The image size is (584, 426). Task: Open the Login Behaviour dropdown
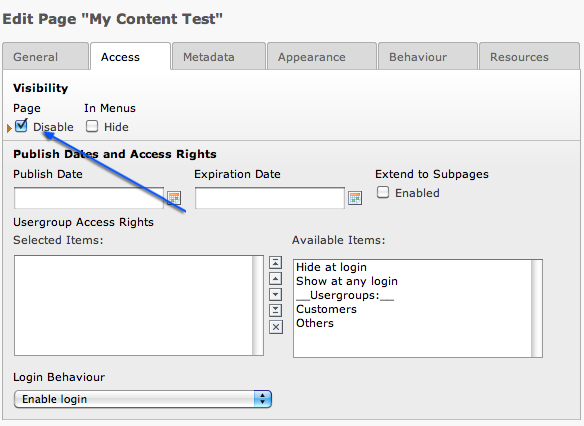143,399
